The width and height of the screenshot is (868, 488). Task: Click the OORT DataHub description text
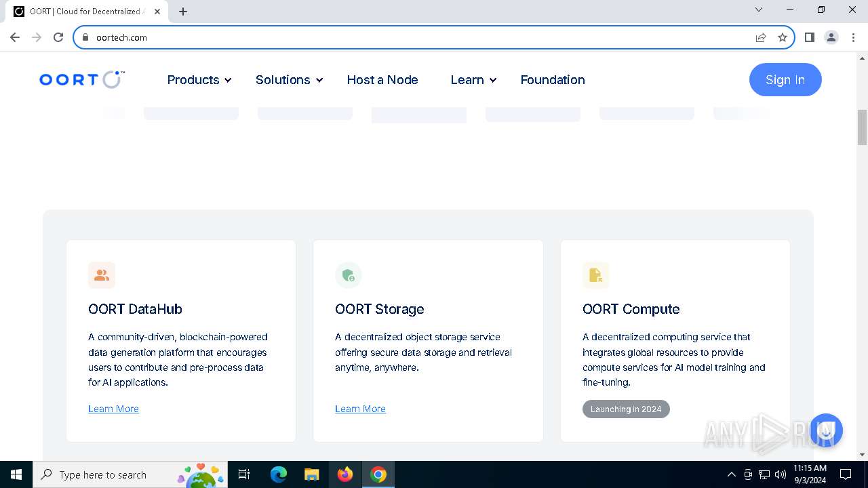tap(178, 359)
